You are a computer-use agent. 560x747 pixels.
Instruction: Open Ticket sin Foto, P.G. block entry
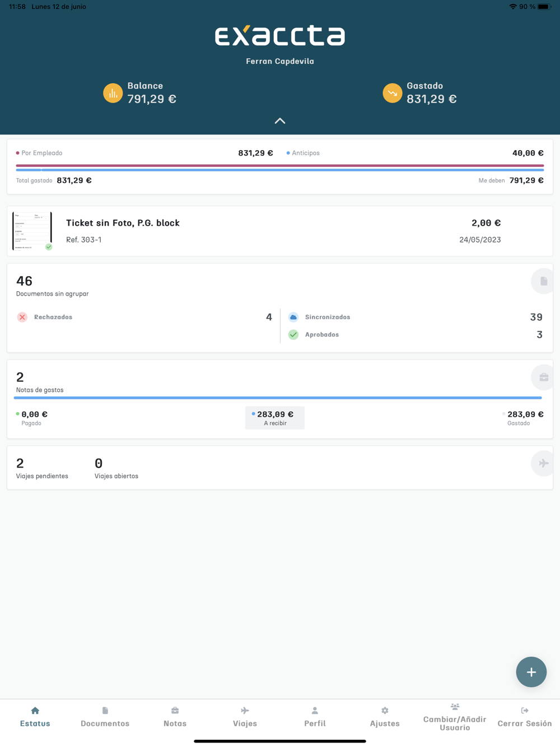click(x=280, y=231)
